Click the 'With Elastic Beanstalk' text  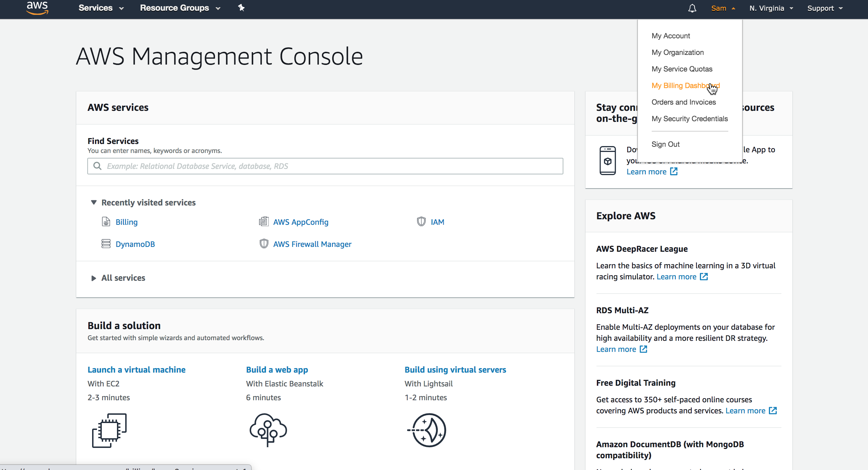(x=284, y=384)
